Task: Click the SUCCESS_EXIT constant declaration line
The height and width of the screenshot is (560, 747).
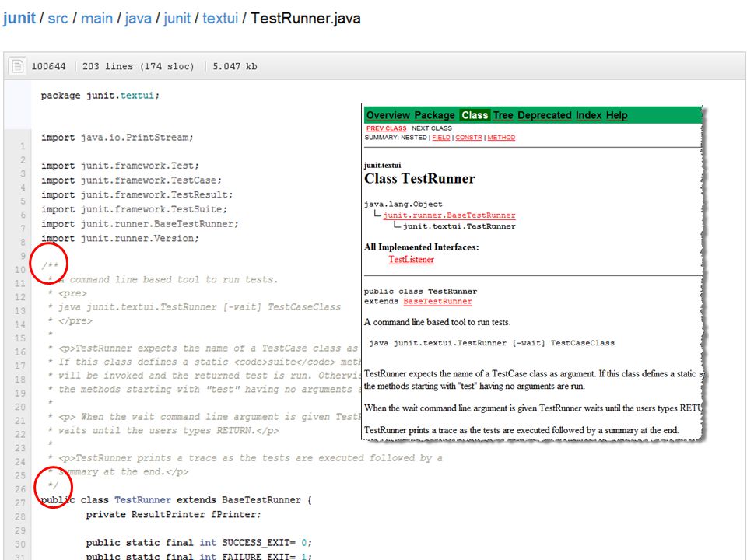Action: click(x=199, y=542)
